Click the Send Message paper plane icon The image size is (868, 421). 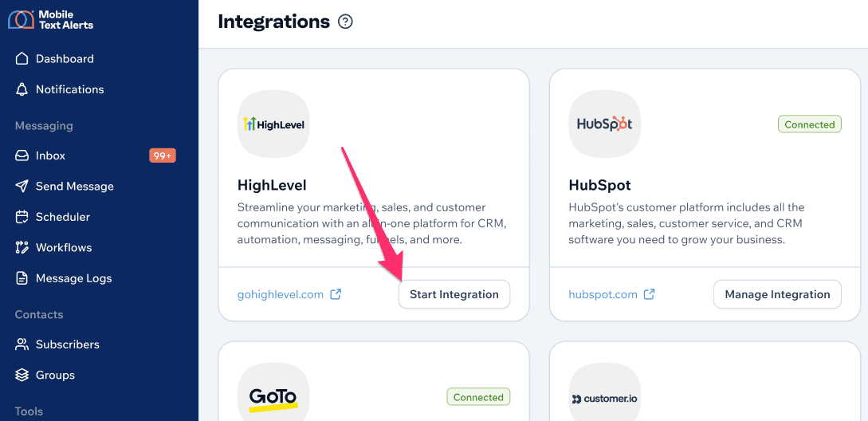[22, 186]
